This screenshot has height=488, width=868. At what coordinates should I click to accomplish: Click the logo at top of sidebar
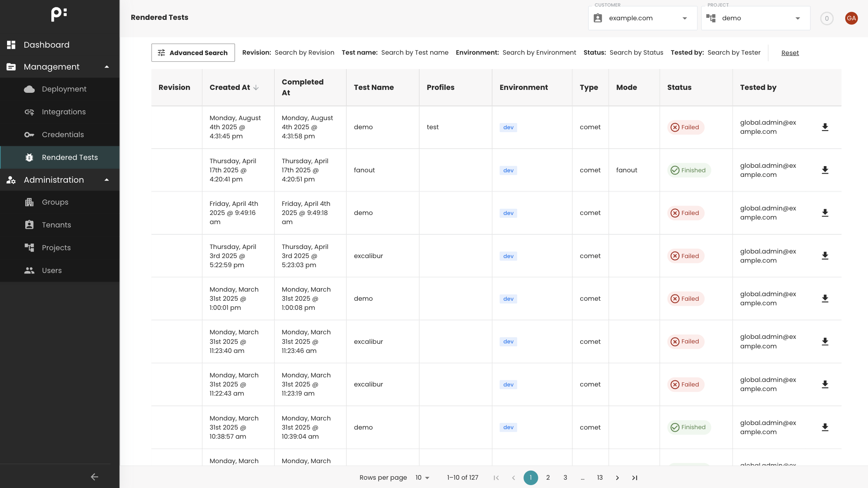[x=59, y=14]
